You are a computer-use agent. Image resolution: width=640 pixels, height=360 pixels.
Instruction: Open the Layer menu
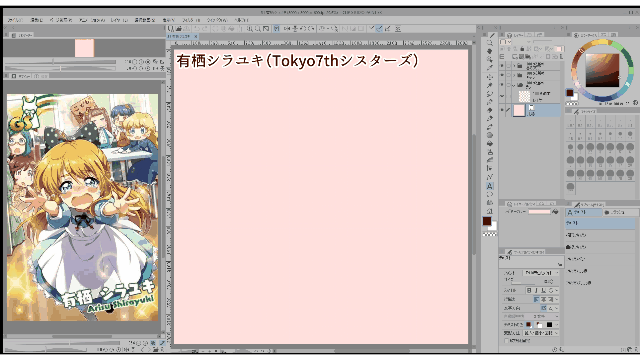click(119, 20)
